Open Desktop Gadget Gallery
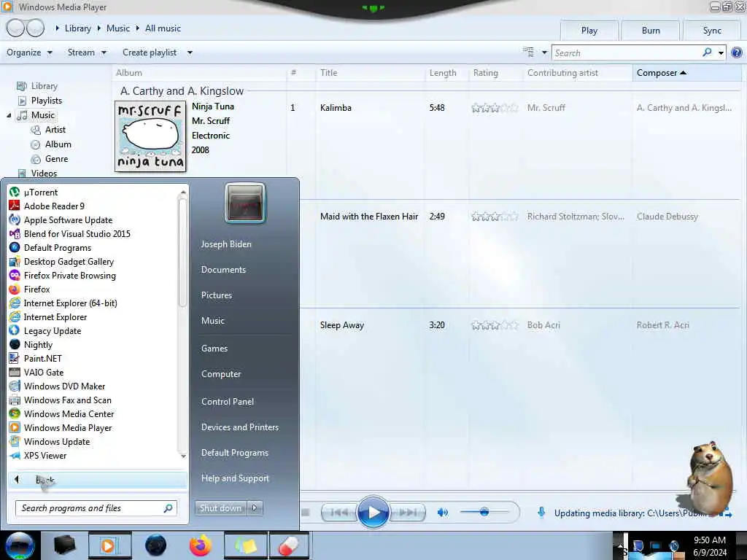This screenshot has height=560, width=747. 61,262
